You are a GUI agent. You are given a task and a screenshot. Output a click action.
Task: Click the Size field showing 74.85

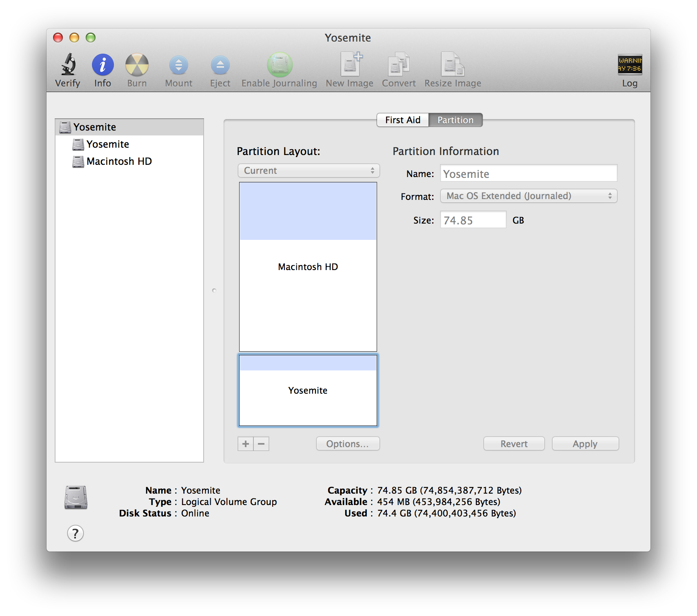click(473, 220)
